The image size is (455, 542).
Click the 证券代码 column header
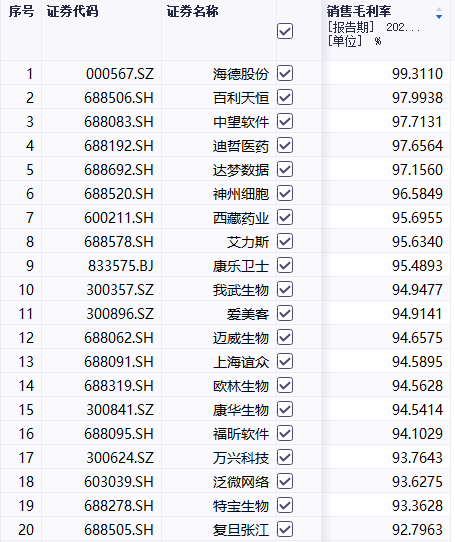pyautogui.click(x=73, y=11)
